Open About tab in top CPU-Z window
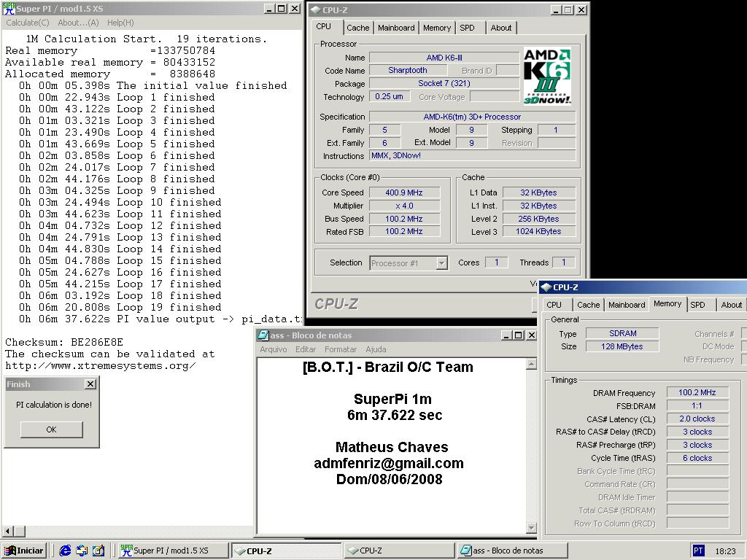The image size is (747, 560). pos(501,28)
